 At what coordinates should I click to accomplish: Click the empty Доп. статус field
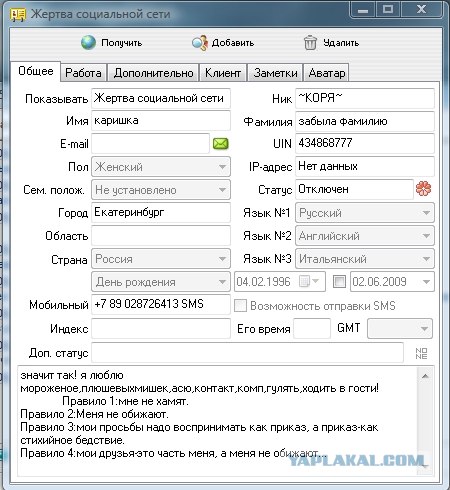pyautogui.click(x=248, y=353)
